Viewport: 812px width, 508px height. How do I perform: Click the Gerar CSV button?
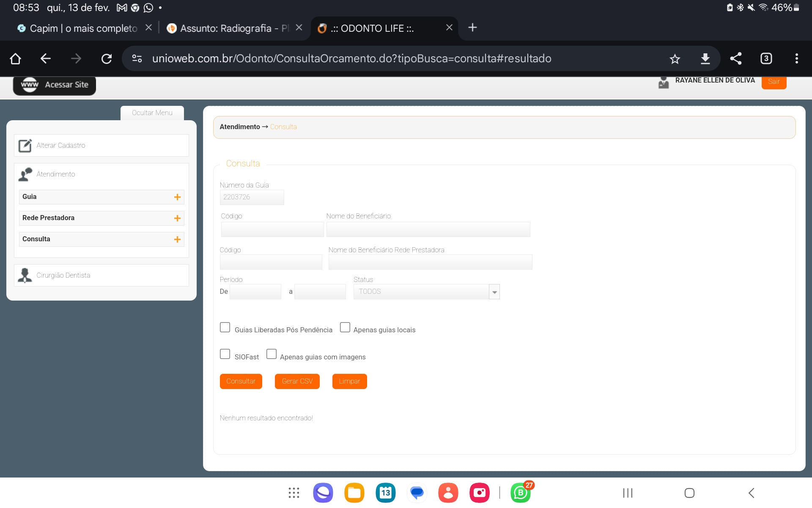[297, 381]
